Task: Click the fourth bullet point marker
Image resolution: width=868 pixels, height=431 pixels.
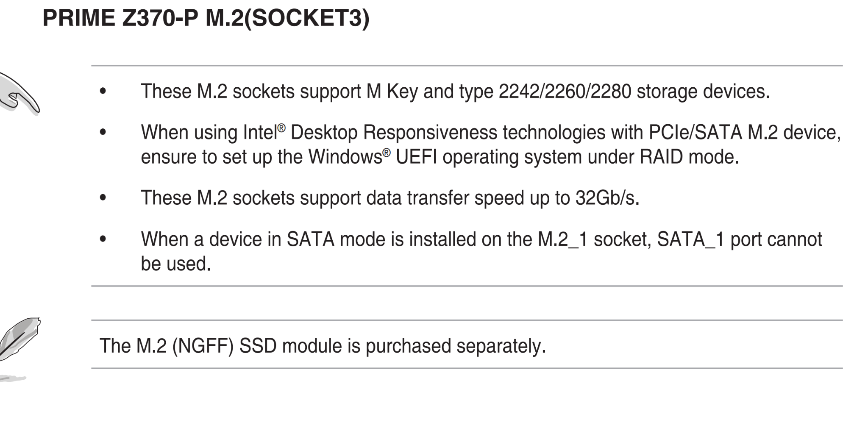Action: pyautogui.click(x=103, y=239)
